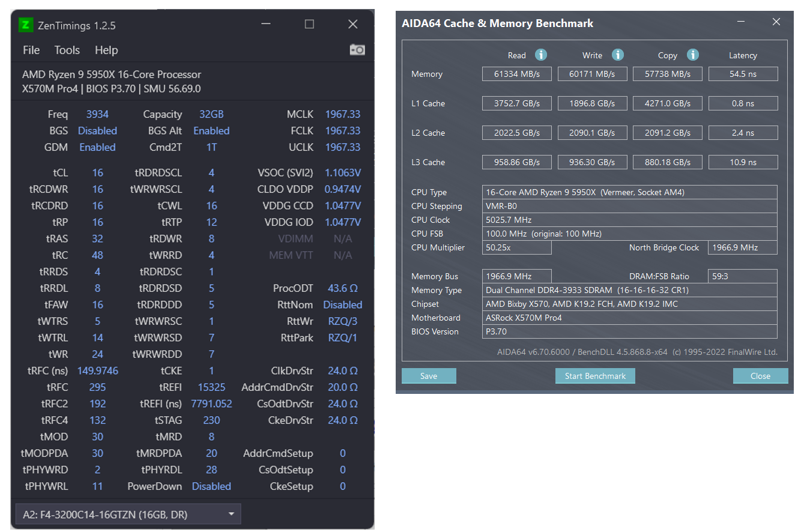Click the L1 Cache latency 0.8 ns
Viewport: 801px width, 532px height.
tap(743, 103)
